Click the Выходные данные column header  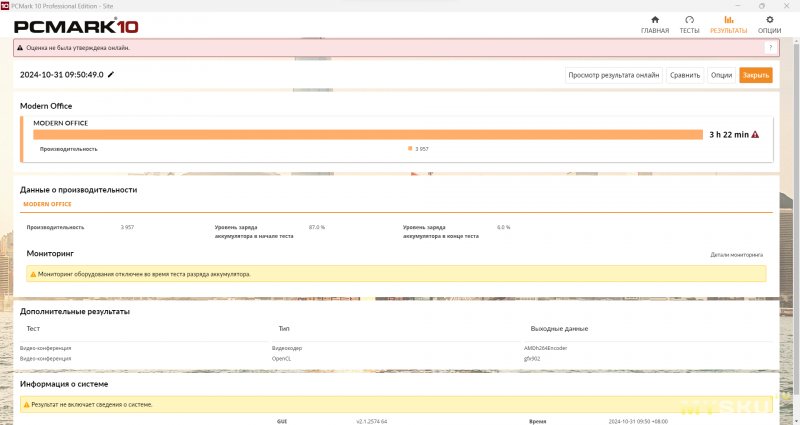pos(559,329)
